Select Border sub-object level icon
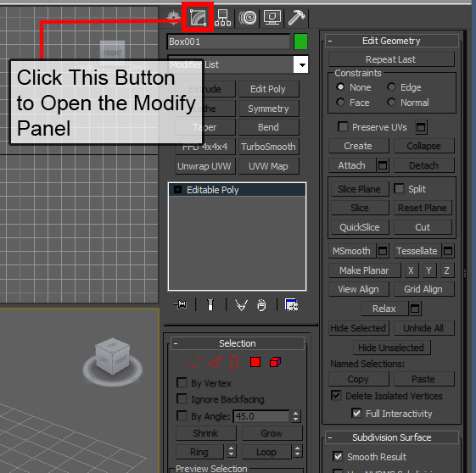This screenshot has width=476, height=473. click(x=233, y=362)
